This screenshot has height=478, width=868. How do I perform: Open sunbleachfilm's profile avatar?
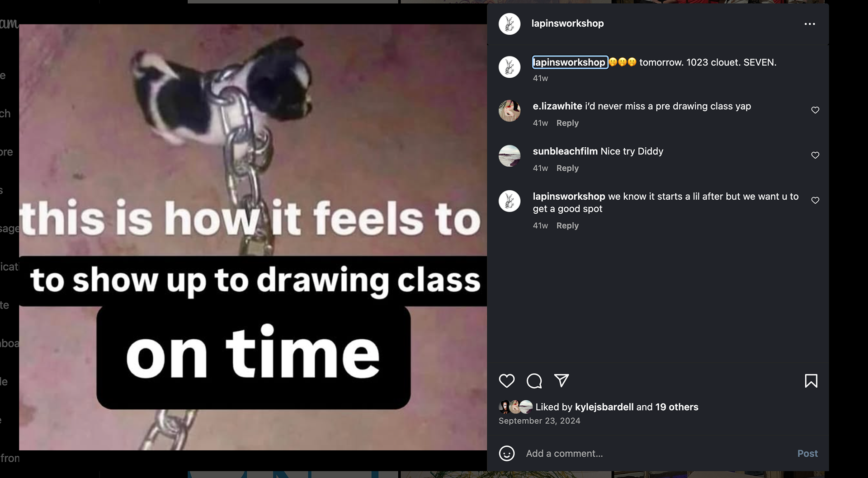pos(509,156)
